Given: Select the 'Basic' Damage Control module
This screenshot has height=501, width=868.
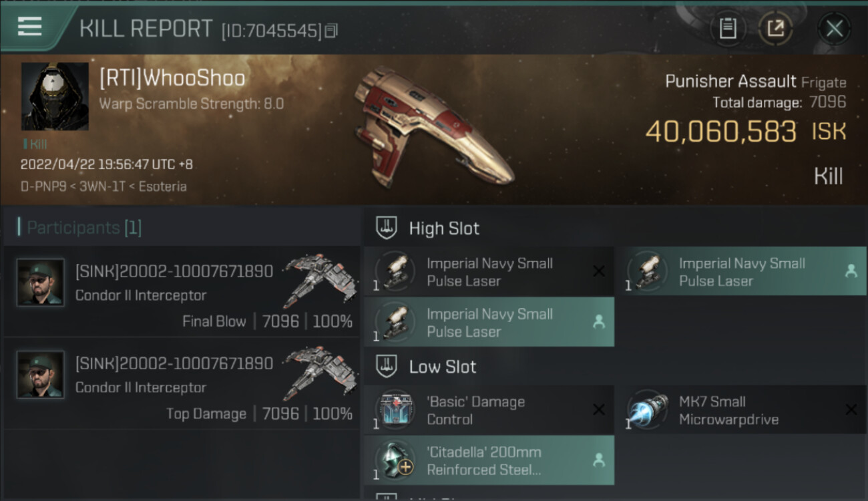Looking at the screenshot, I should point(489,410).
